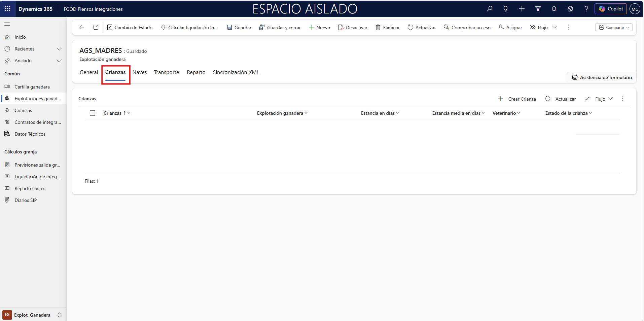The height and width of the screenshot is (321, 644).
Task: Open the Copilot assistant
Action: (610, 9)
